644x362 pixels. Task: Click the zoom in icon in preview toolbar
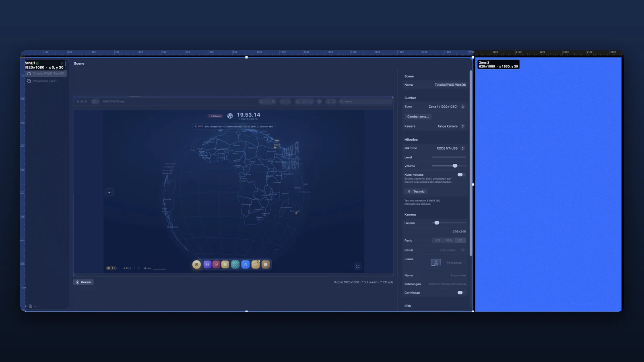coord(273,102)
